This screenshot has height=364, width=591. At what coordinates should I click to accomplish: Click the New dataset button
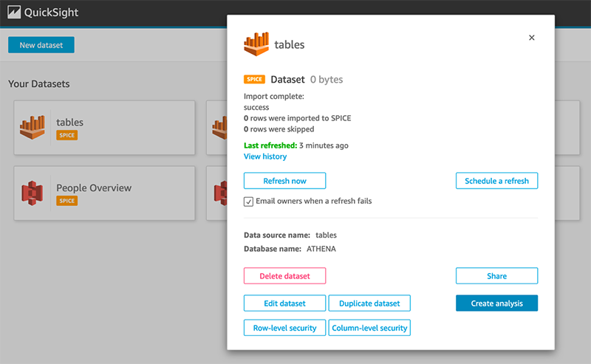[41, 45]
